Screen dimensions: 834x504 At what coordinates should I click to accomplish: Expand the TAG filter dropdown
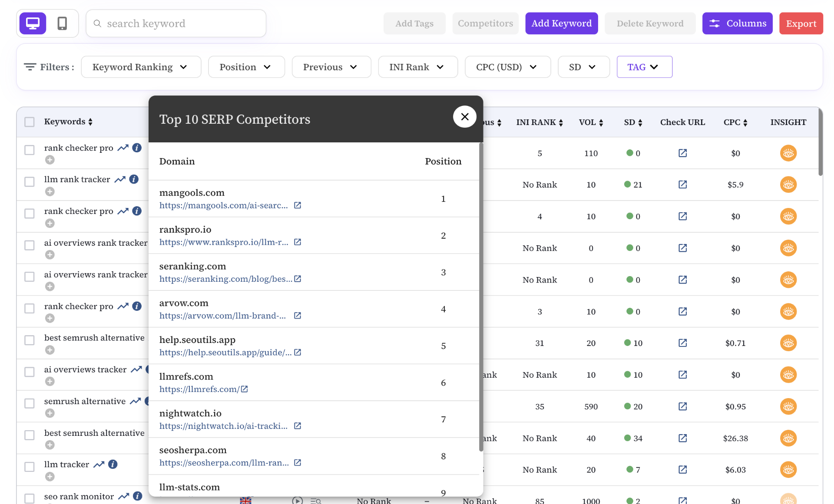click(x=645, y=67)
